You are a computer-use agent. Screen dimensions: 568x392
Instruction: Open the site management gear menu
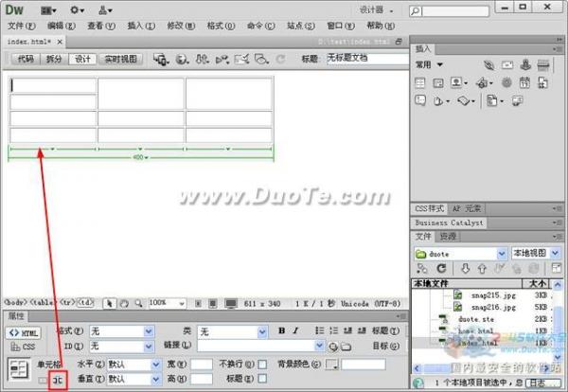click(x=77, y=9)
